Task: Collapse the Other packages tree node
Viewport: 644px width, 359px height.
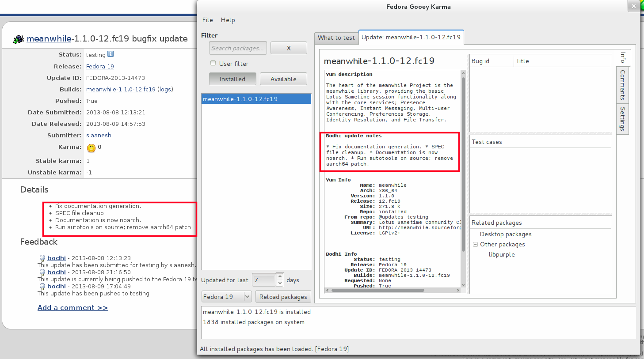Action: point(475,244)
